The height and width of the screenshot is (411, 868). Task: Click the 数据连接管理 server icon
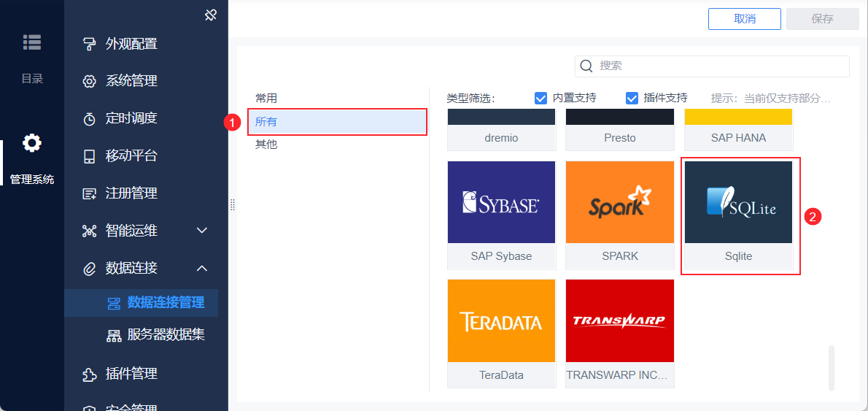pos(114,303)
